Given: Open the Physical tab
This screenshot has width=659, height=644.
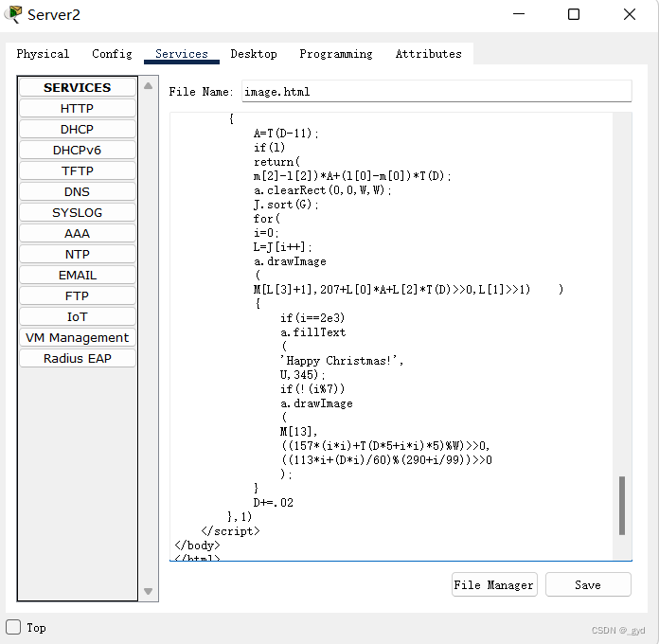Looking at the screenshot, I should (43, 54).
